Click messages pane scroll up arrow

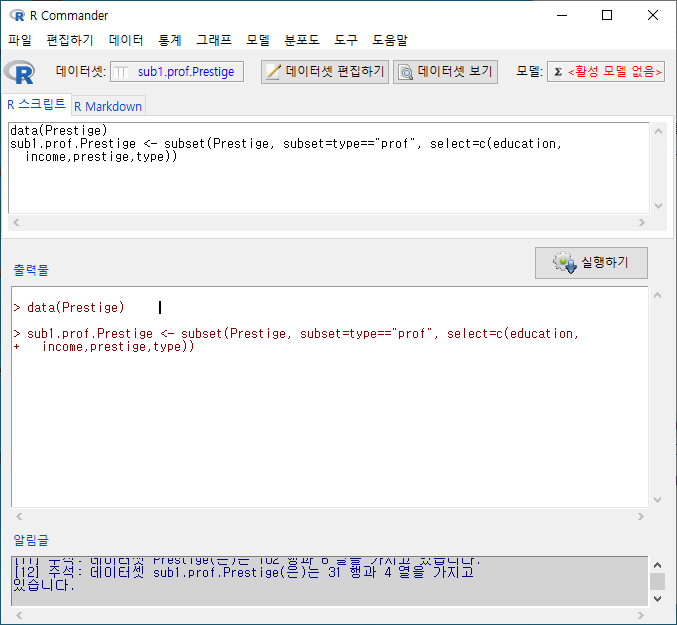tap(658, 565)
